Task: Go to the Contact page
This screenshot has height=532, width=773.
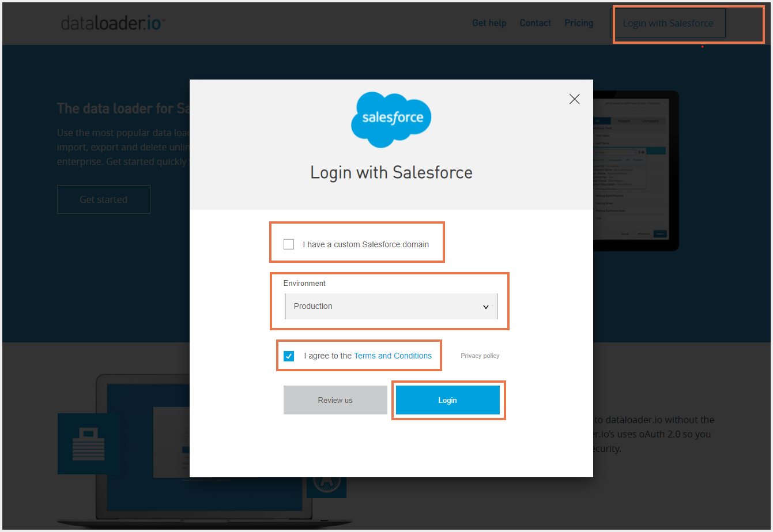Action: tap(535, 22)
